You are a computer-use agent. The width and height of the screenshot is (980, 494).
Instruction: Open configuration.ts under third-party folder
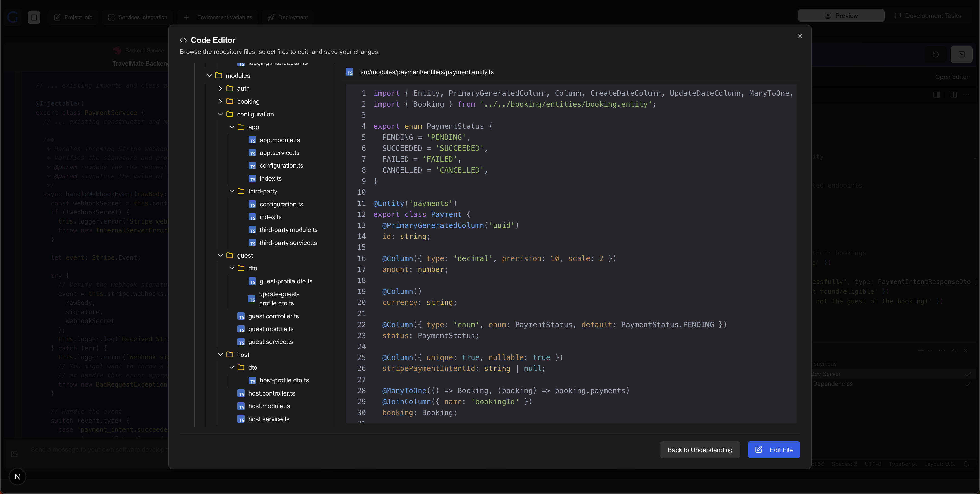click(281, 204)
